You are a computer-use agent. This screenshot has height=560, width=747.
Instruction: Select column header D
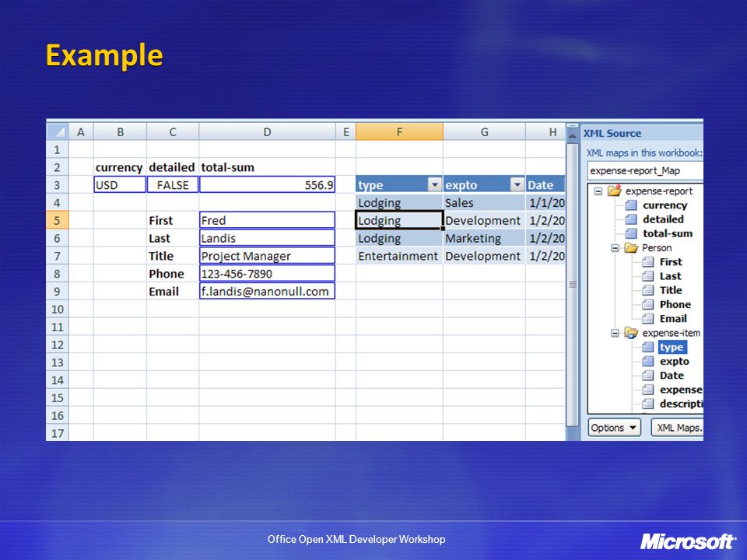[x=267, y=132]
